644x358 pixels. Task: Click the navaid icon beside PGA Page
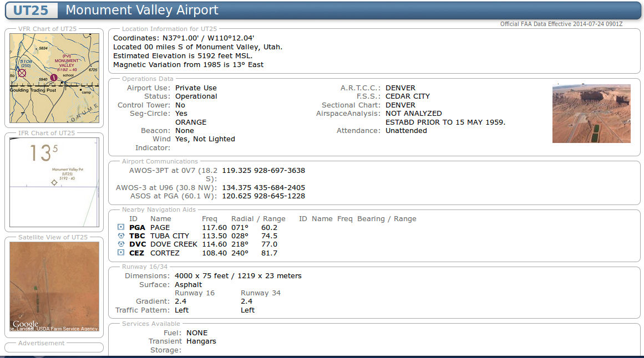coord(121,227)
